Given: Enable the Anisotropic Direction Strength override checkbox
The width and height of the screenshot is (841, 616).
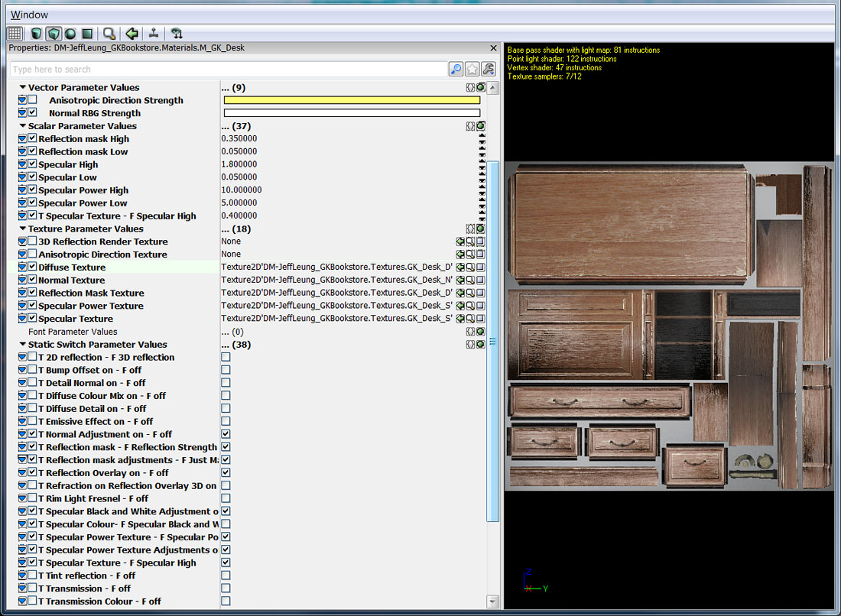Looking at the screenshot, I should click(x=32, y=100).
